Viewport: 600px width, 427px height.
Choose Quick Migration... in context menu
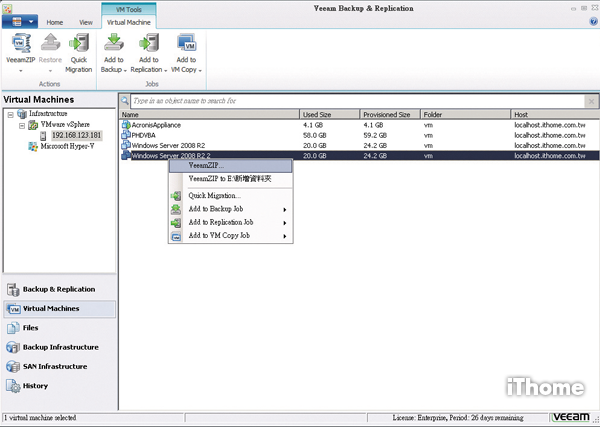click(214, 195)
